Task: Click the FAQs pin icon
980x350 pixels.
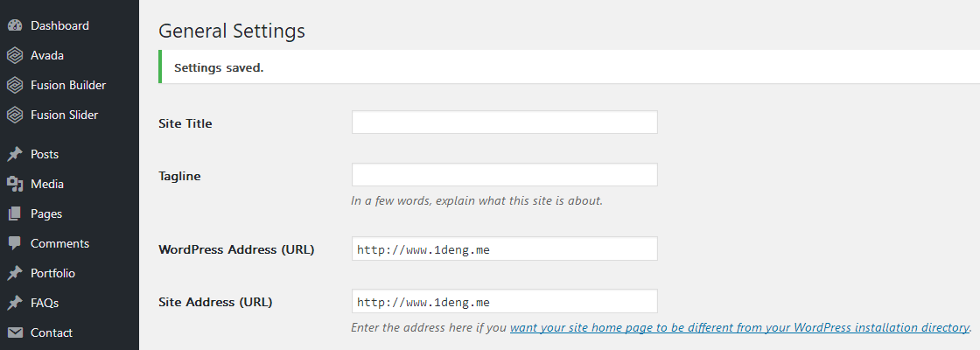Action: click(x=14, y=304)
